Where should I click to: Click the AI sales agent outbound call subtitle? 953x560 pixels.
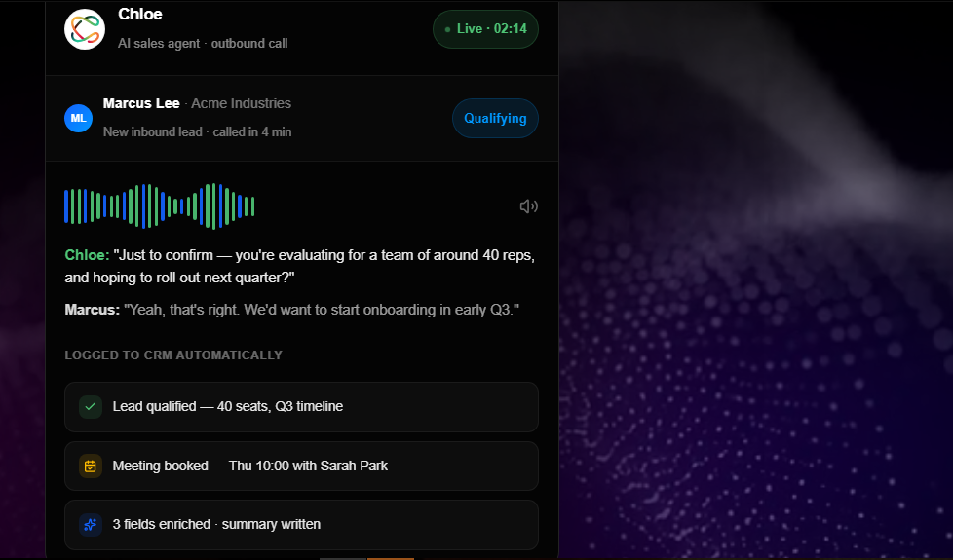pos(203,43)
